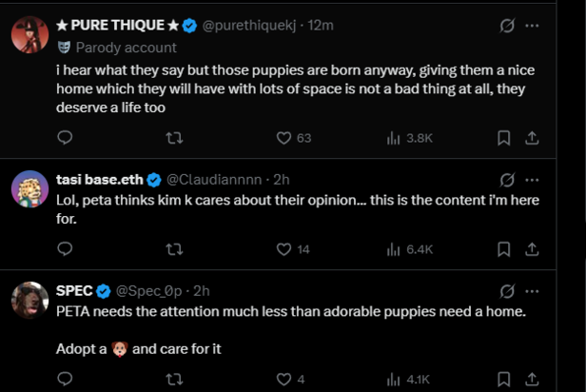Viewport: 586px width, 392px height.
Task: Repost the SPEC tweet
Action: (x=174, y=379)
